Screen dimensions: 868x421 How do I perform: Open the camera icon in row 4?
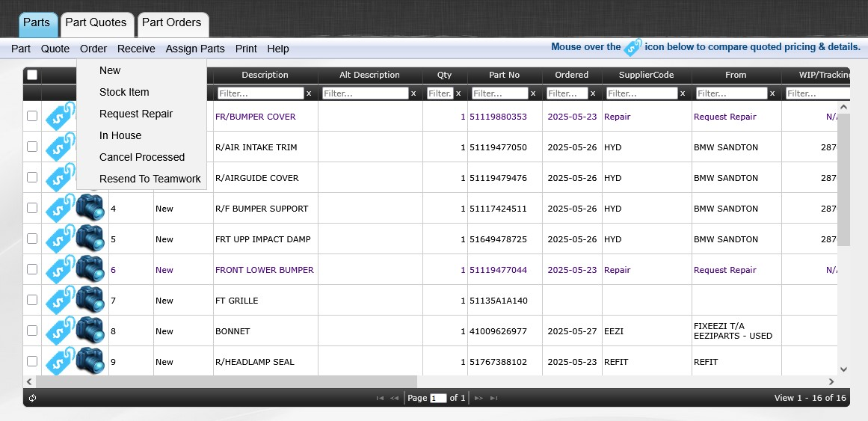pyautogui.click(x=90, y=209)
